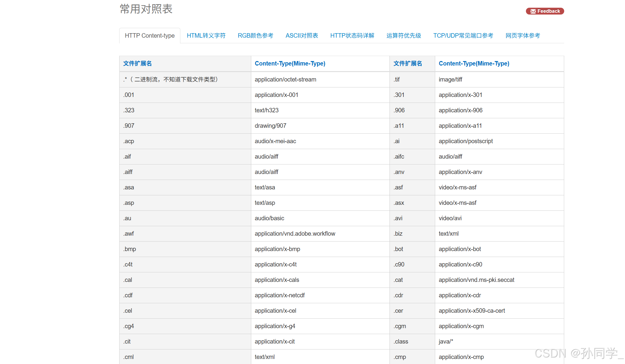Click the first 文件扩展名 column header
The image size is (625, 364).
coord(137,63)
